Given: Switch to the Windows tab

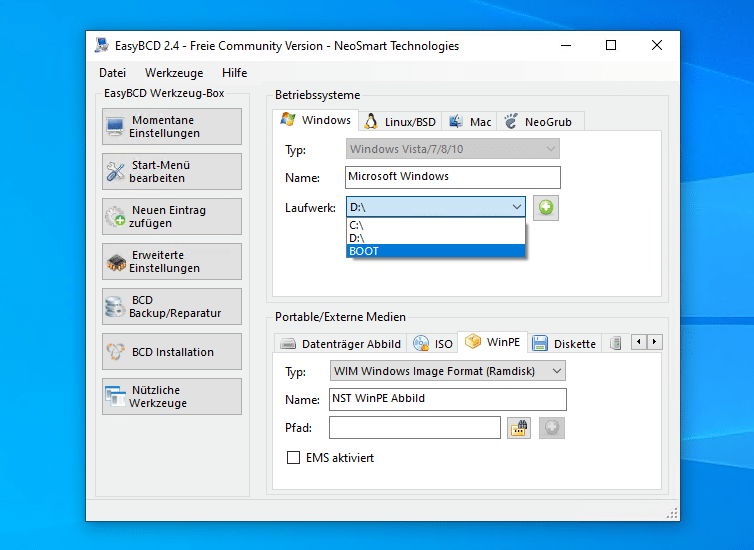Looking at the screenshot, I should tap(315, 120).
